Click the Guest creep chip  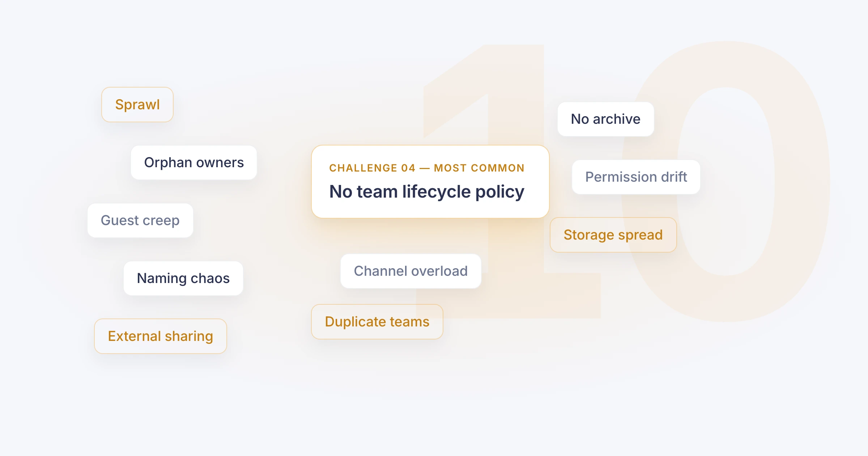[140, 220]
